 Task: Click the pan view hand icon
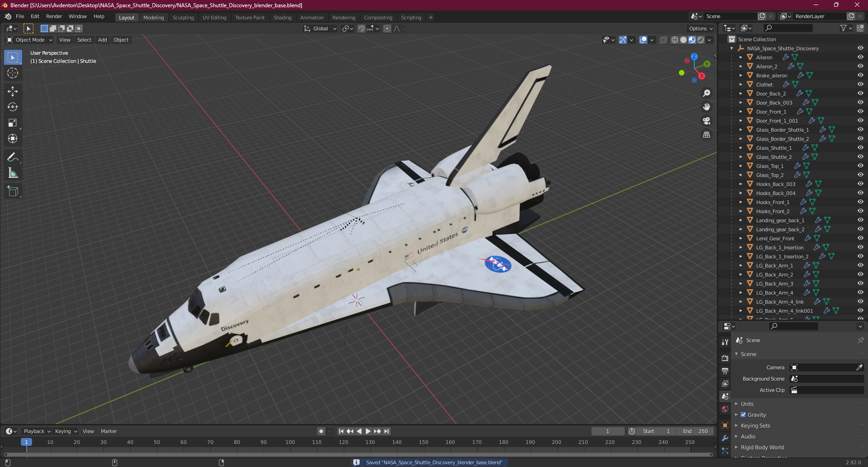707,107
